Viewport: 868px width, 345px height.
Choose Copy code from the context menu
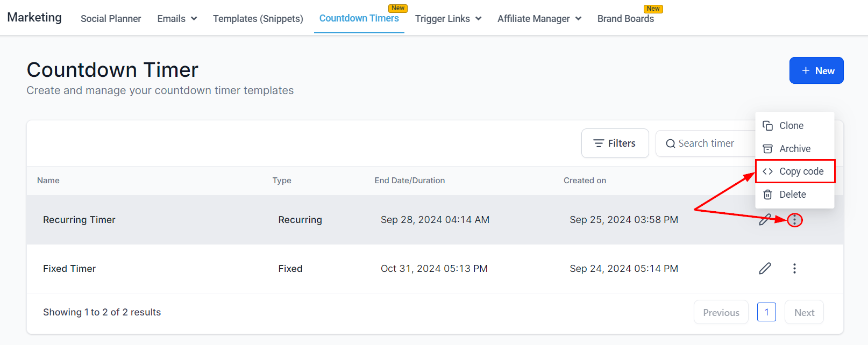[795, 171]
